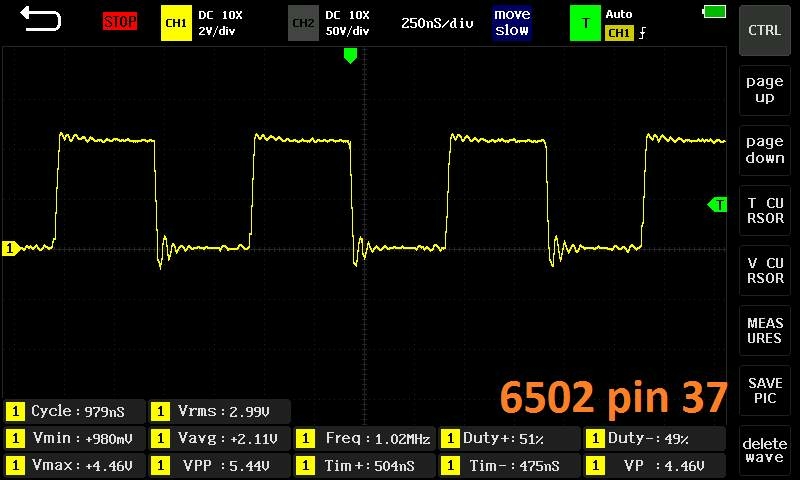Toggle the move slow button
Image resolution: width=800 pixels, height=480 pixels.
(x=512, y=22)
